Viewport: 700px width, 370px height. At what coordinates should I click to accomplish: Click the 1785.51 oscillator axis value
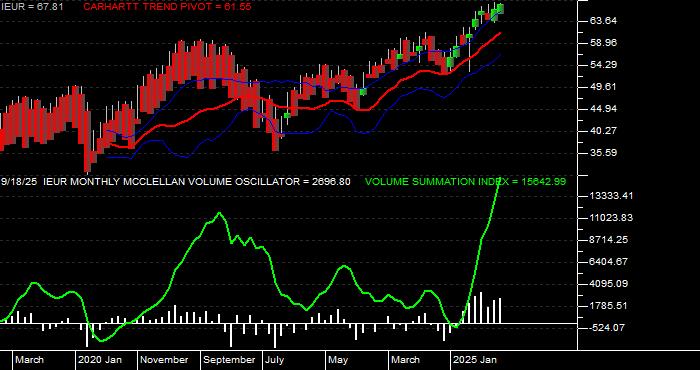[609, 306]
